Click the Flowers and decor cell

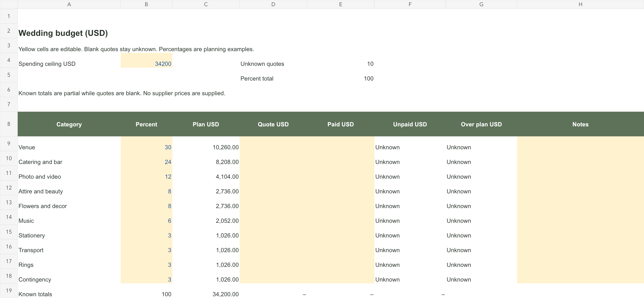[x=69, y=202]
